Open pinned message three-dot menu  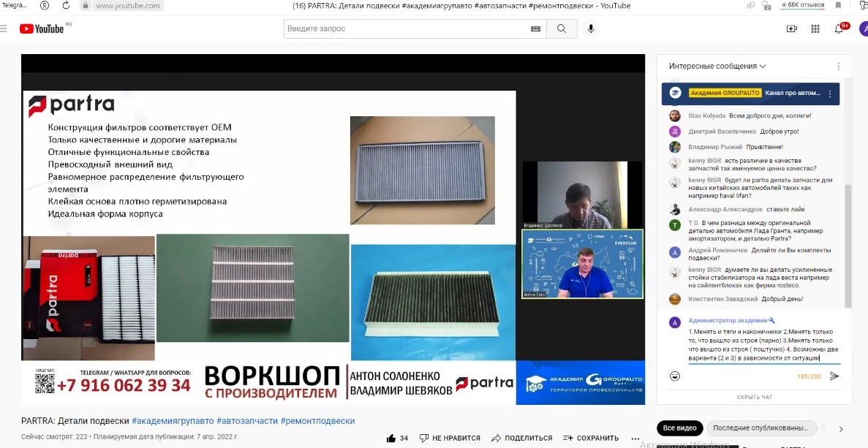click(830, 94)
